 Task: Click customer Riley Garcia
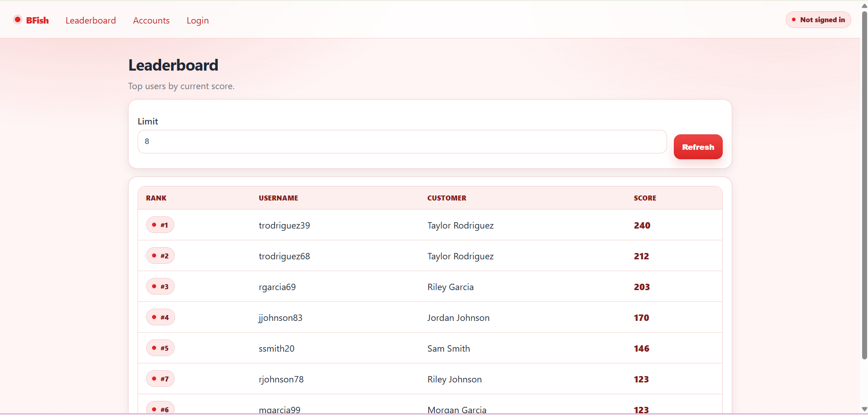[450, 287]
